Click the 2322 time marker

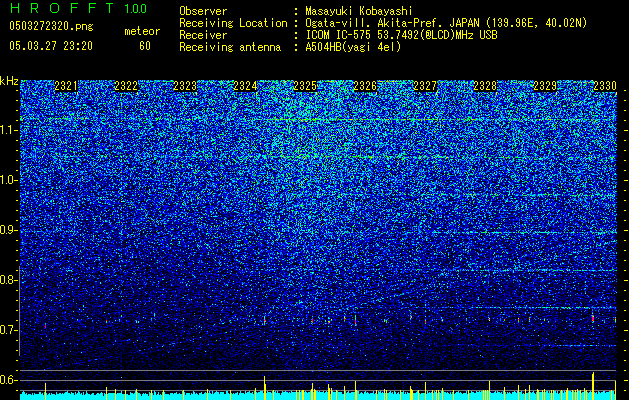pyautogui.click(x=126, y=86)
